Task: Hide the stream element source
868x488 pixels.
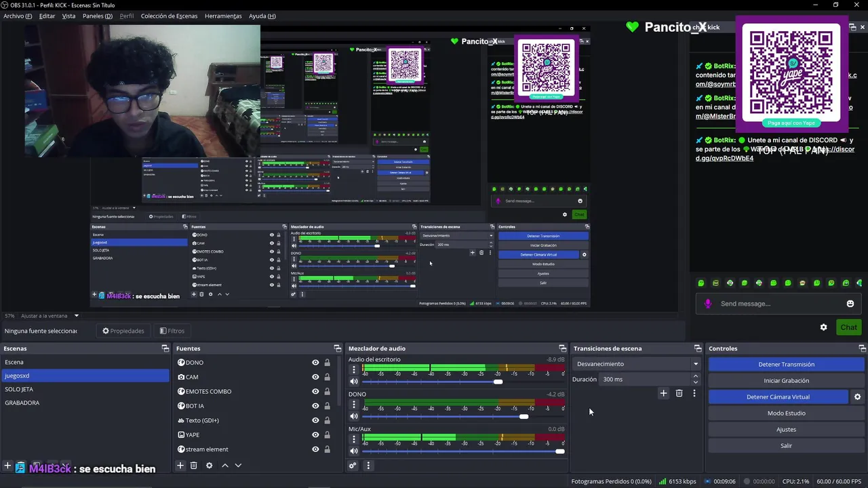Action: coord(315,449)
